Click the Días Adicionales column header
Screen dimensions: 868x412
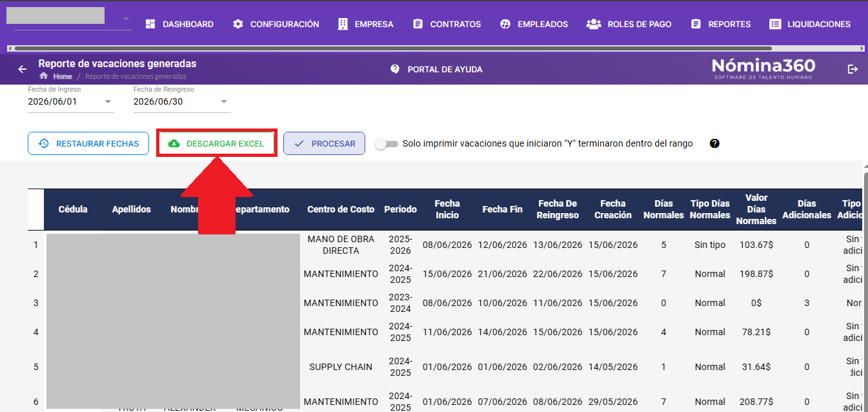pos(807,209)
